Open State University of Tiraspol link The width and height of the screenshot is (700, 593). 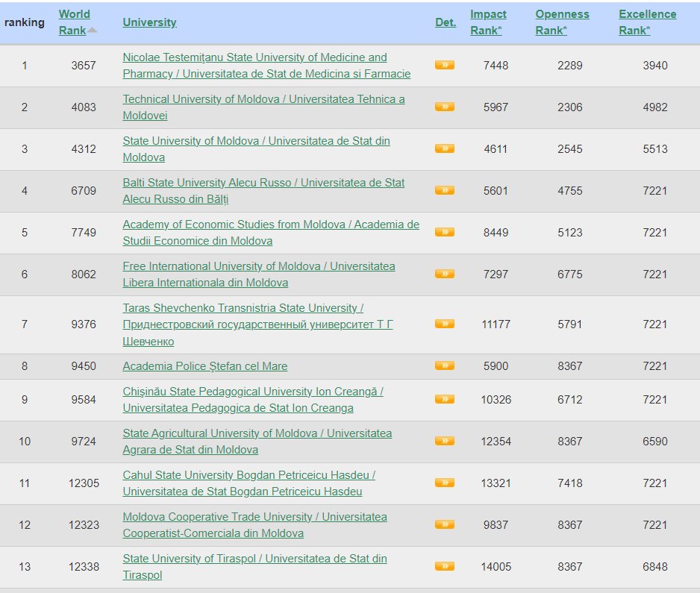tap(255, 567)
